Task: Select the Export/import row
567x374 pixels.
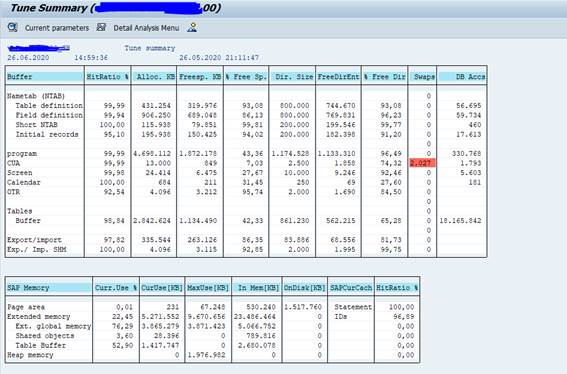Action: click(246, 240)
